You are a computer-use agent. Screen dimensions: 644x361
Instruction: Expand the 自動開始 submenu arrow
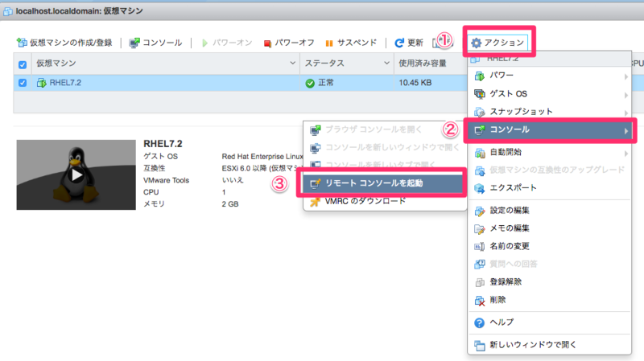click(x=626, y=154)
